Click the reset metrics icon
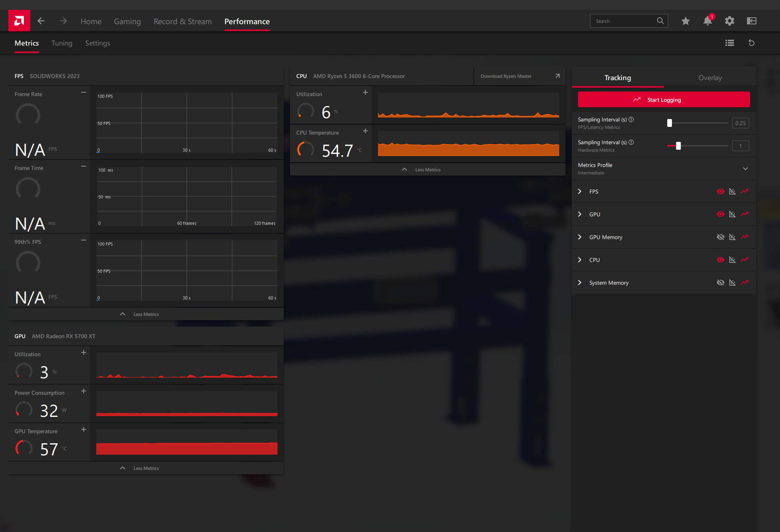Image resolution: width=780 pixels, height=532 pixels. (751, 43)
